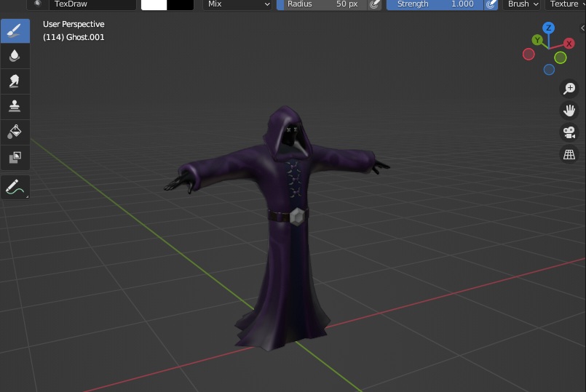The height and width of the screenshot is (392, 586).
Task: Click the black secondary color swatch
Action: pos(180,4)
